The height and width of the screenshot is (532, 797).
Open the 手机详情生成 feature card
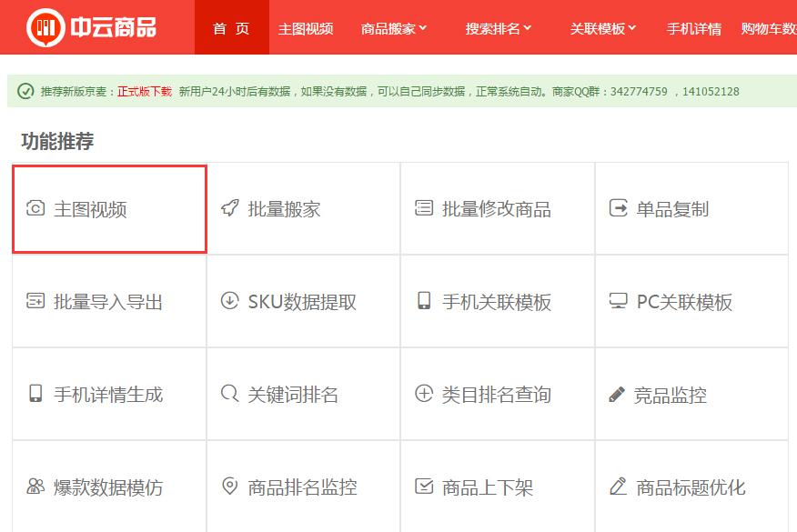(x=109, y=395)
